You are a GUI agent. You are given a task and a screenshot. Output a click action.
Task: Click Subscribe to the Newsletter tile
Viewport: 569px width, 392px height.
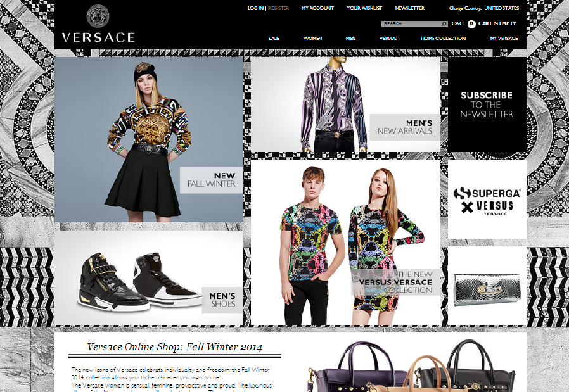487,104
